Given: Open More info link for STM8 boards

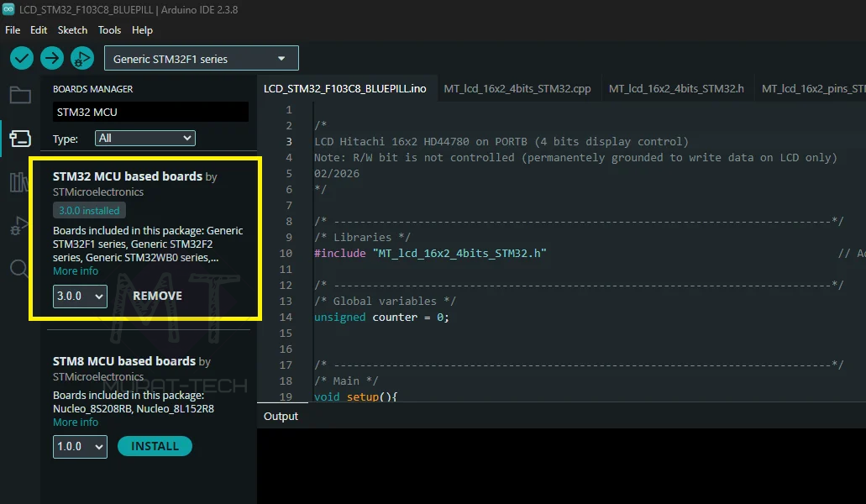Looking at the screenshot, I should (76, 423).
